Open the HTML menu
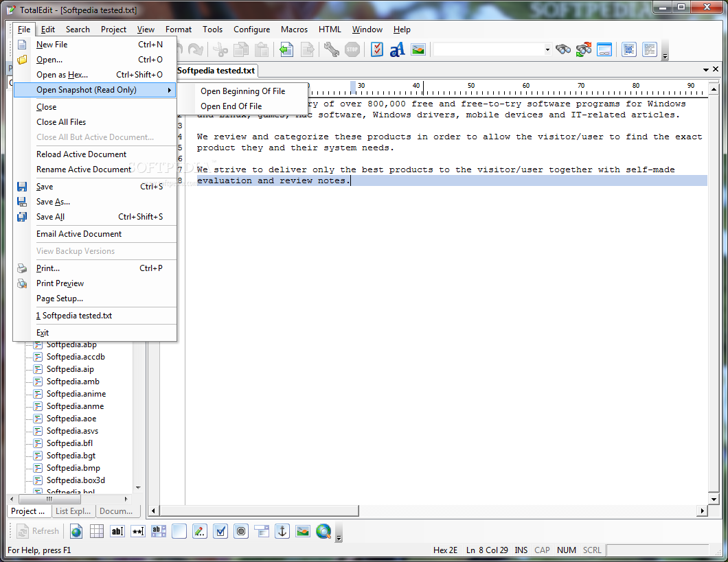 click(330, 30)
